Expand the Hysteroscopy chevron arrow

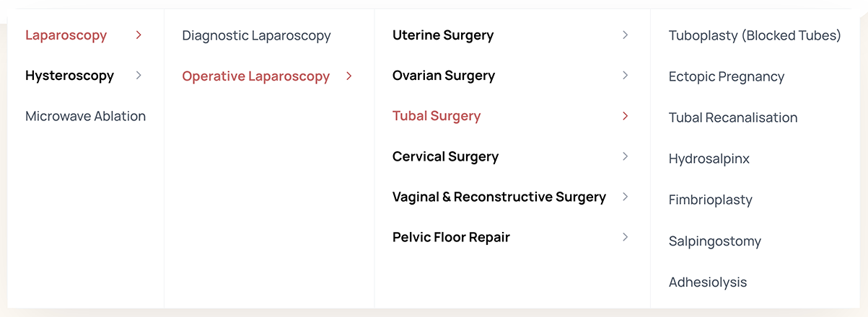(139, 75)
